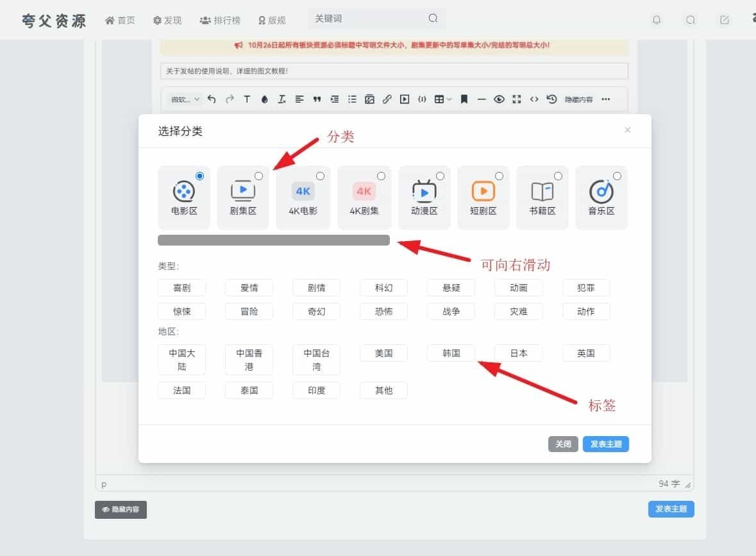The image size is (756, 556).
Task: Click the insert media video icon
Action: coord(404,99)
